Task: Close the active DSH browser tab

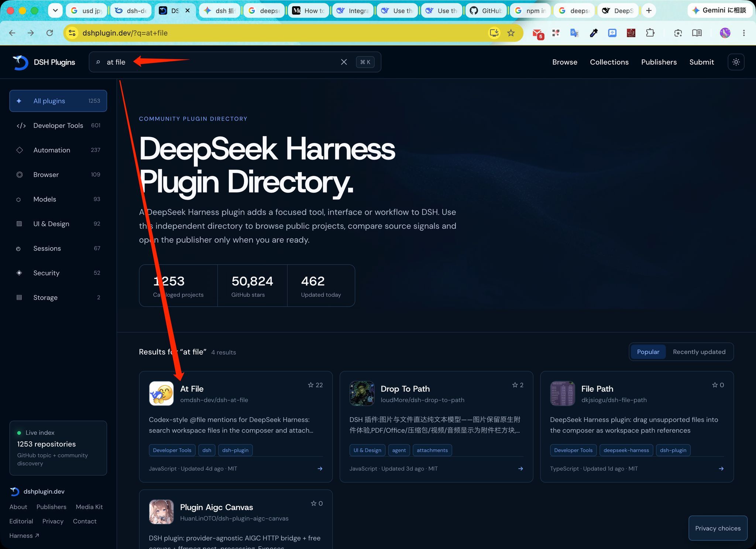Action: [188, 11]
